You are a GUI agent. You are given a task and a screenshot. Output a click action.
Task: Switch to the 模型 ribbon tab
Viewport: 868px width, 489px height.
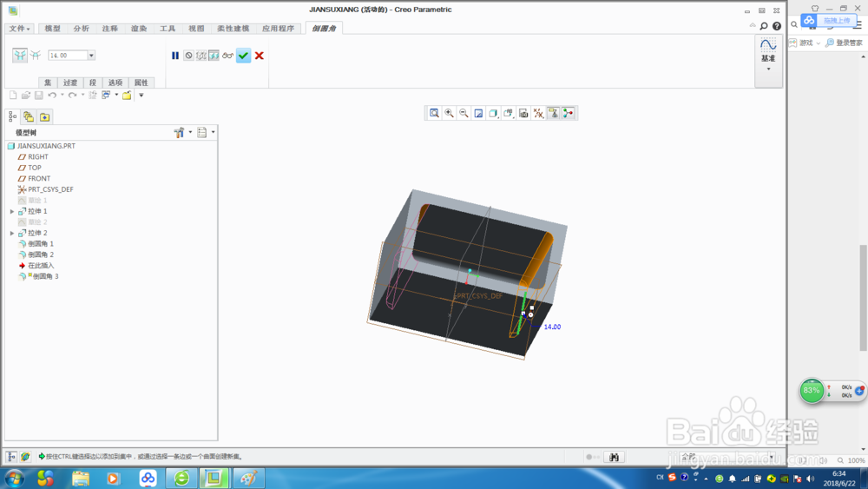53,29
